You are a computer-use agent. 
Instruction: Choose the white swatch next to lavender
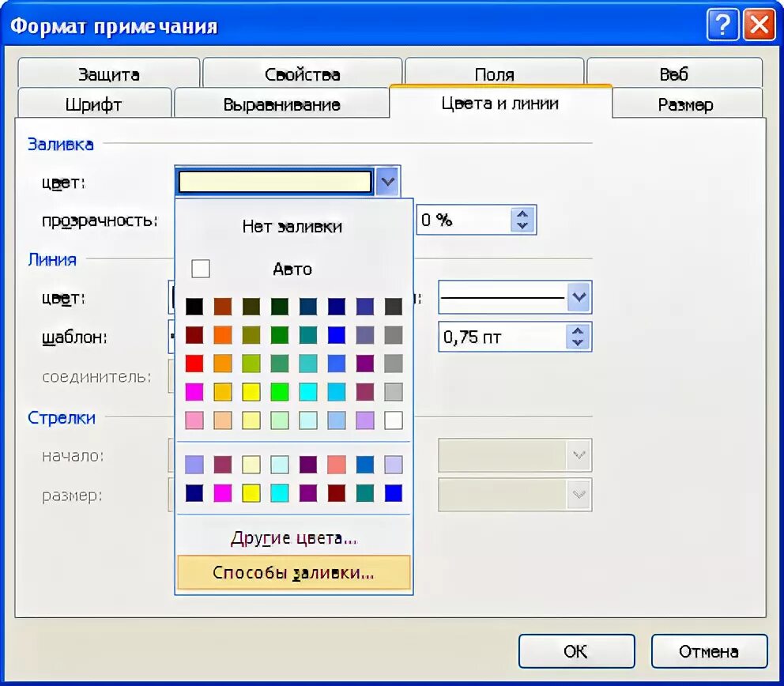pos(394,420)
